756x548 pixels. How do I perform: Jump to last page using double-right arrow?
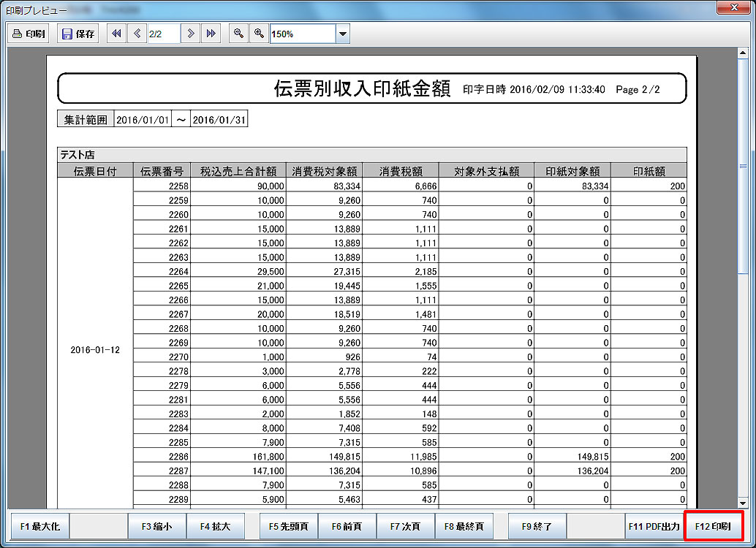click(x=211, y=34)
